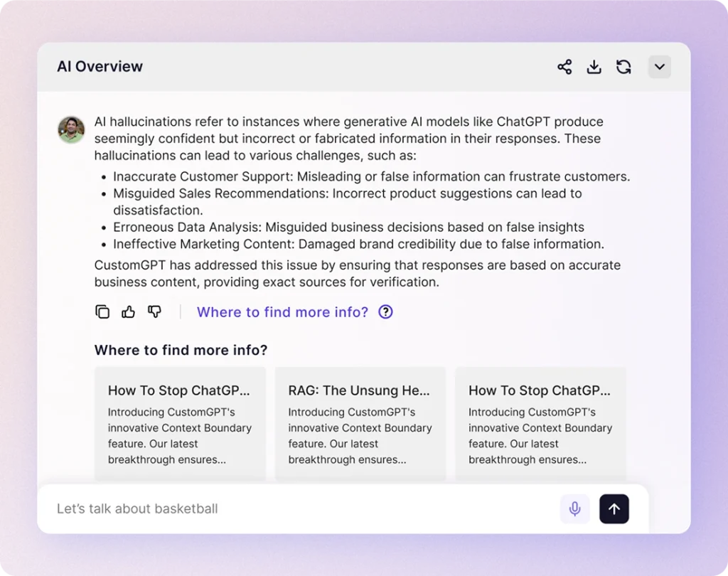Screen dimensions: 728x576
Task: Click the share icon in AI Overview header
Action: (564, 67)
